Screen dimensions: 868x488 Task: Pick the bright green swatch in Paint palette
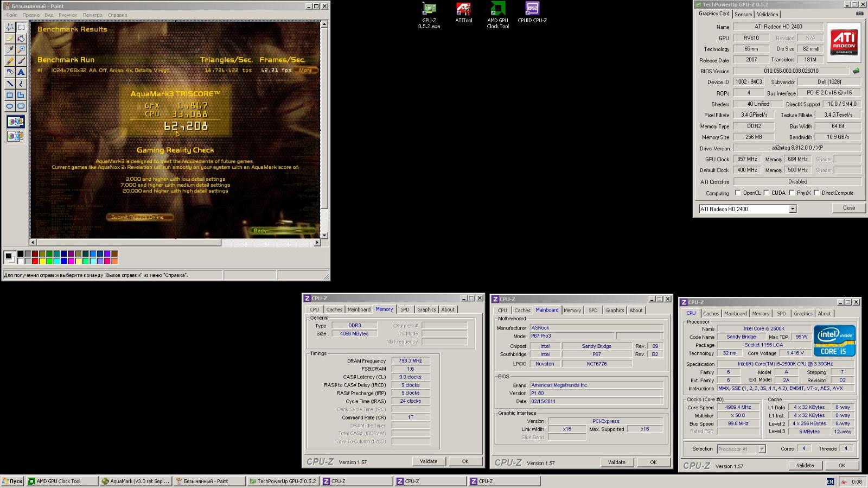pos(49,261)
